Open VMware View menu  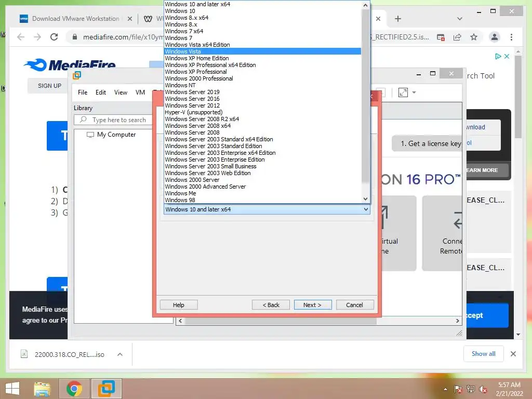point(121,92)
